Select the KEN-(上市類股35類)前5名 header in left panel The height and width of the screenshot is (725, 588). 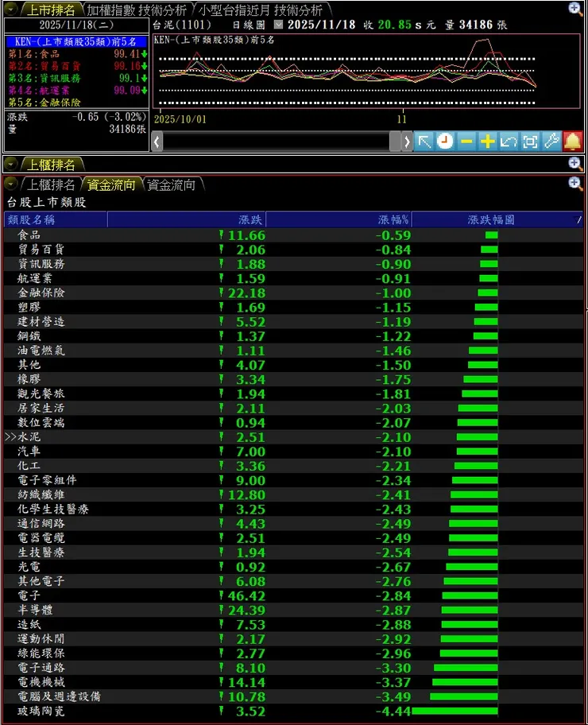(75, 41)
